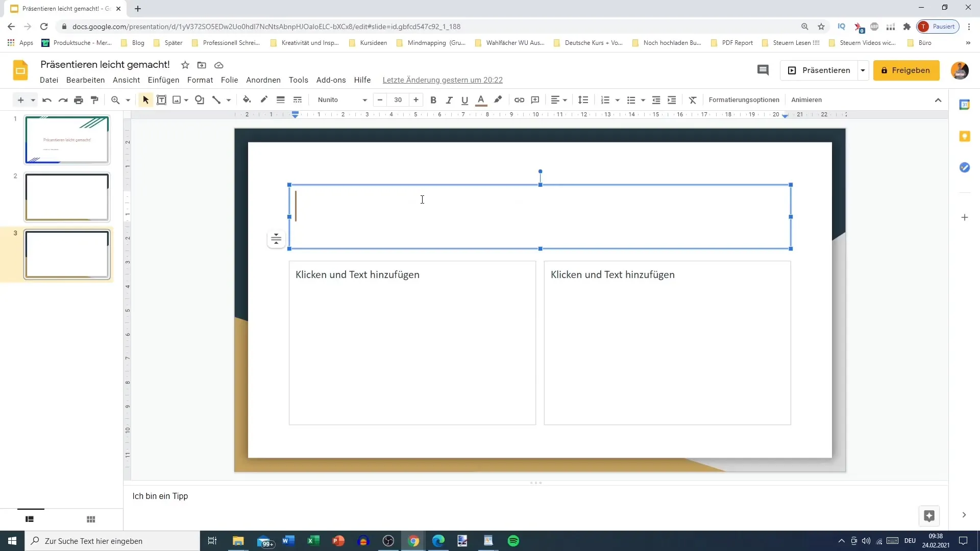980x551 pixels.
Task: Select the line tool
Action: (216, 100)
